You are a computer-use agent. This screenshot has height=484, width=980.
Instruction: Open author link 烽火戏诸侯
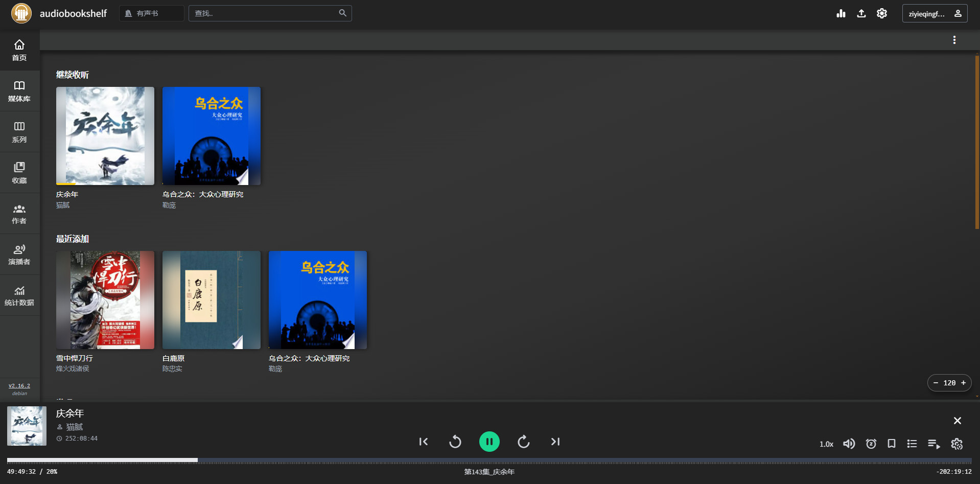73,368
